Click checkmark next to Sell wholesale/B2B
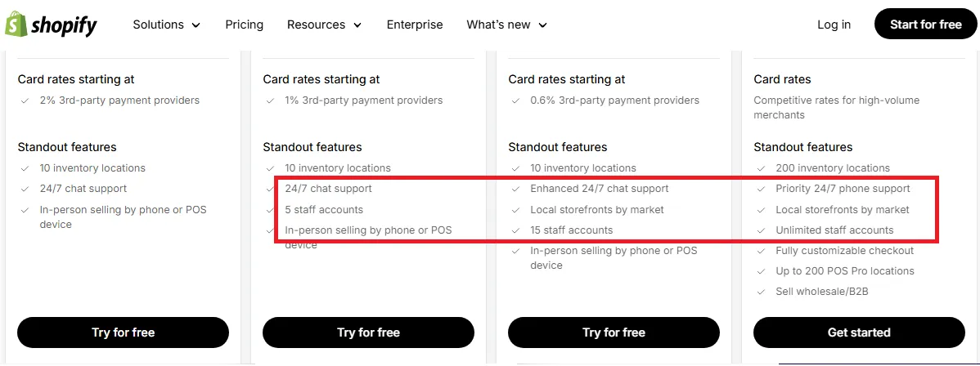 point(761,292)
